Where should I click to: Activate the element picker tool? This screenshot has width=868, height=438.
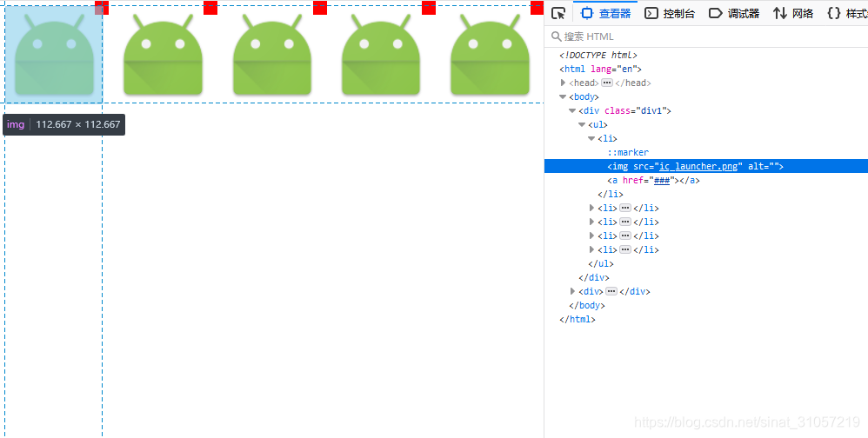558,13
